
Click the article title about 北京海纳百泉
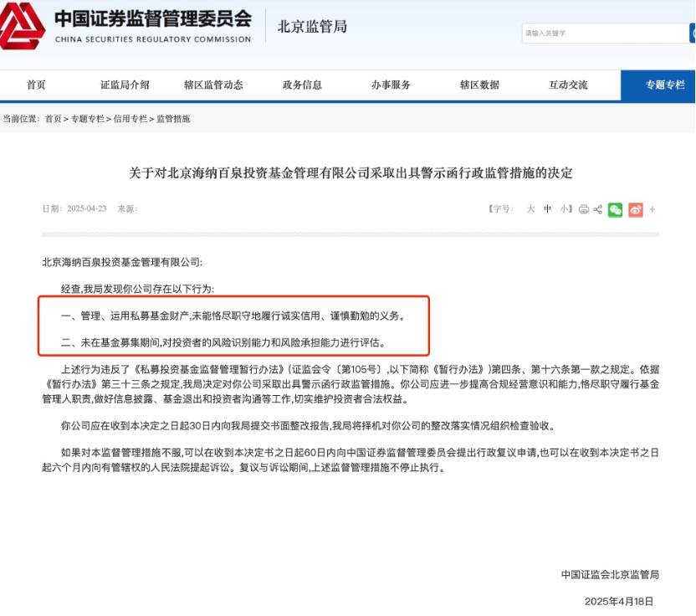pyautogui.click(x=351, y=172)
